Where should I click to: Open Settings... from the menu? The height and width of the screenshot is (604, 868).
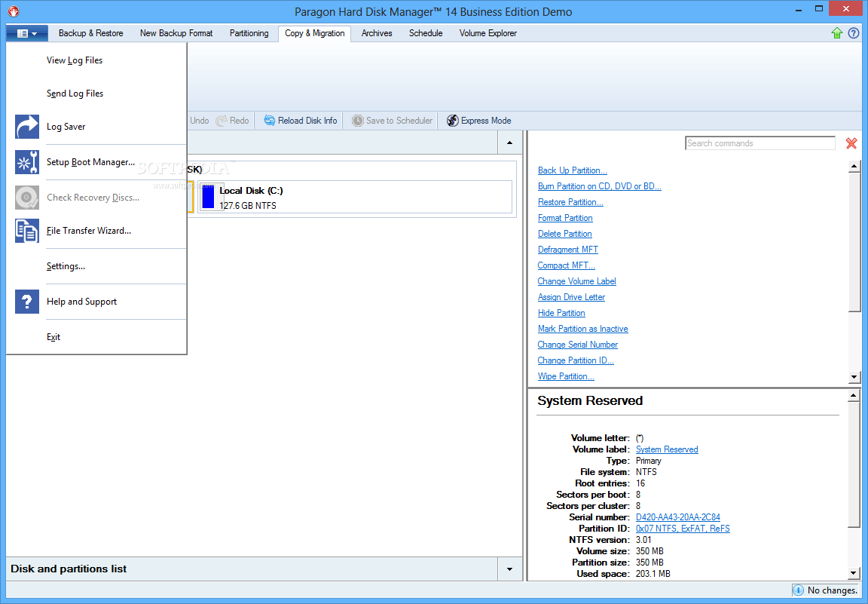tap(66, 266)
